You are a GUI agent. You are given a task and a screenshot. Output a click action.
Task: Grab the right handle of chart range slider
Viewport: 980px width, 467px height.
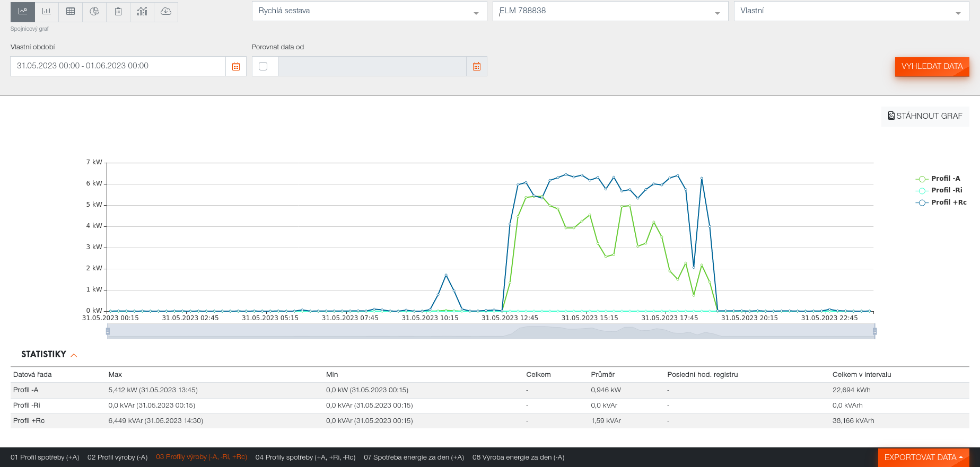click(x=875, y=331)
